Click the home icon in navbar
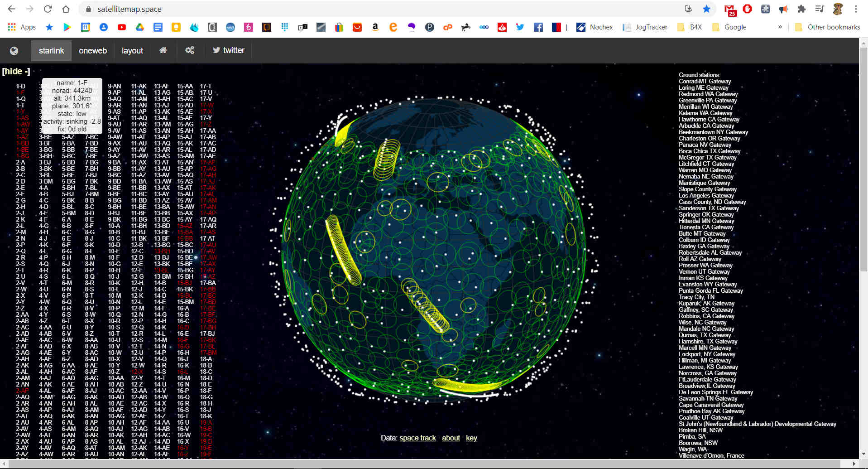This screenshot has height=469, width=868. [163, 50]
